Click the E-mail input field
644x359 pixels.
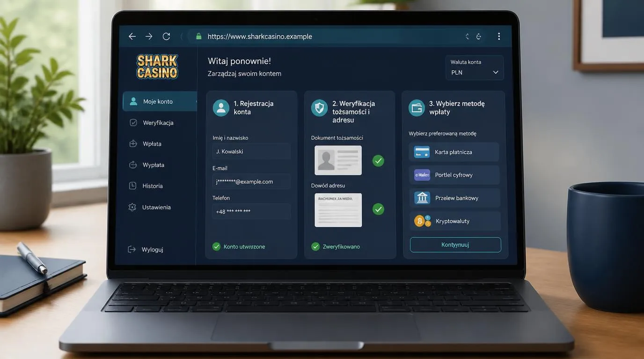[x=251, y=181]
